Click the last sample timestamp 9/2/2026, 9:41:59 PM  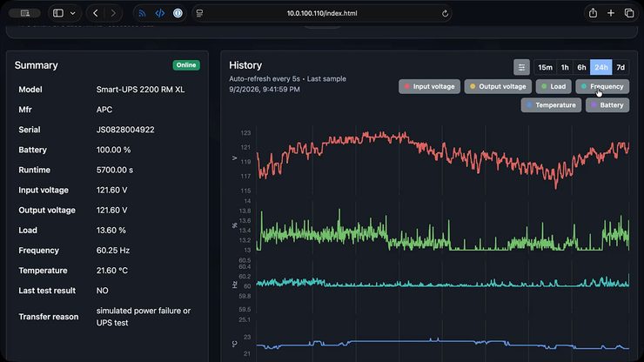tap(265, 89)
